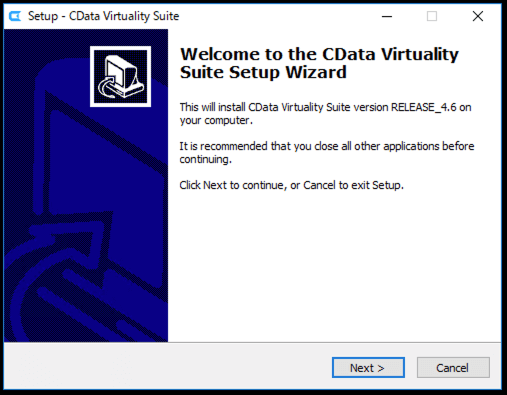Click the empty white area below the instructions
This screenshot has height=395, width=507.
coord(333,267)
